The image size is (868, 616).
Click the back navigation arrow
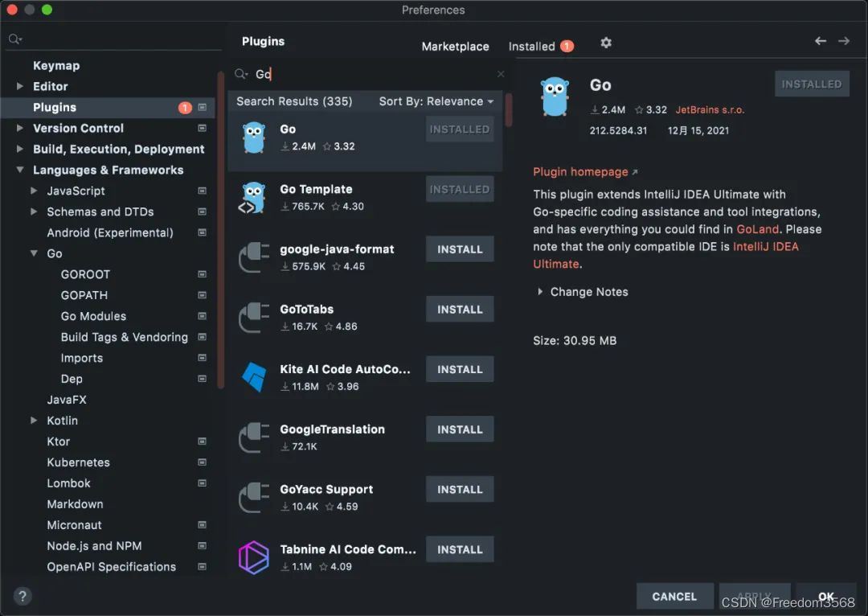click(x=821, y=41)
